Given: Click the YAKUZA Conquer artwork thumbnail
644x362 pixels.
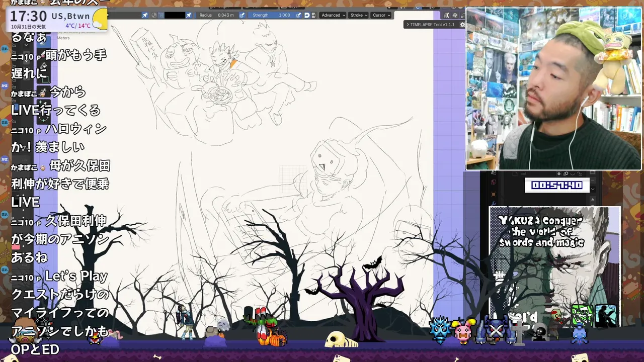Looking at the screenshot, I should (554, 266).
